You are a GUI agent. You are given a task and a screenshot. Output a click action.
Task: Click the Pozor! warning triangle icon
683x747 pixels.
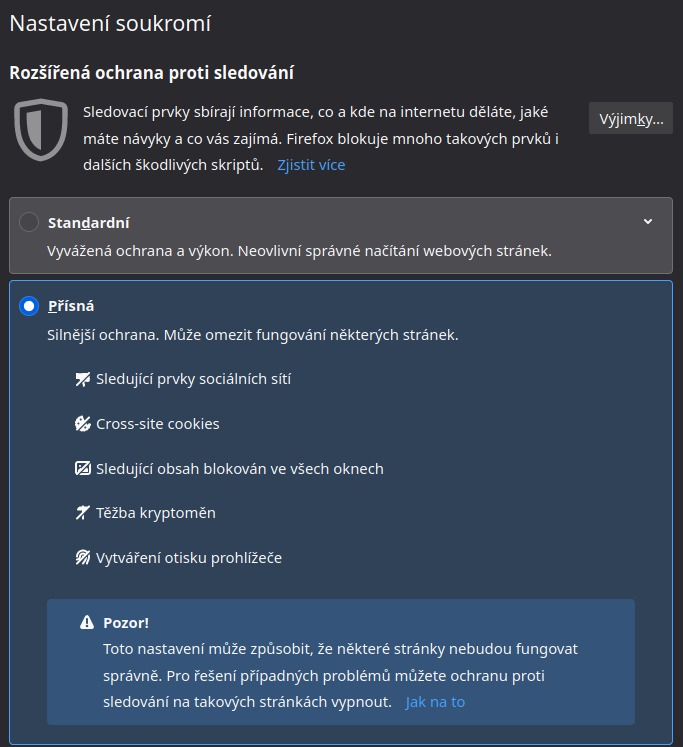click(87, 622)
